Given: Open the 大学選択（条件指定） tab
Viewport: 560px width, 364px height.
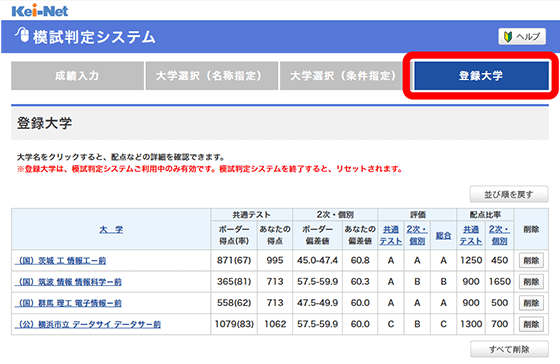Looking at the screenshot, I should (342, 76).
